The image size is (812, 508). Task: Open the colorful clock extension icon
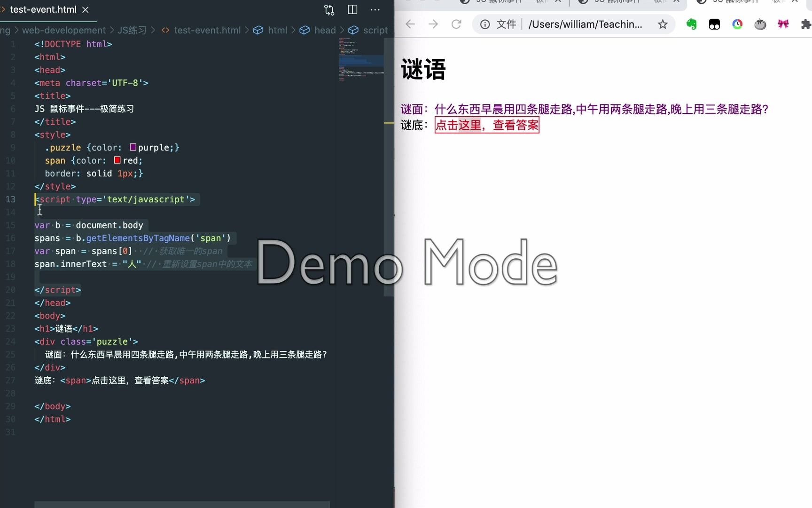[737, 24]
